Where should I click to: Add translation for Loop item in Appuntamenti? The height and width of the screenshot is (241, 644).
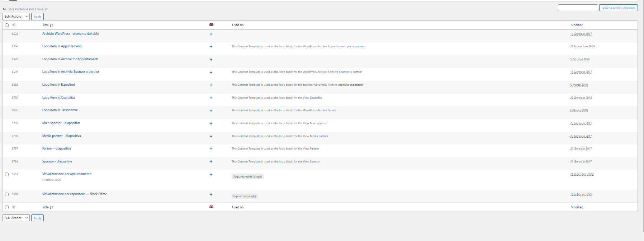211,47
